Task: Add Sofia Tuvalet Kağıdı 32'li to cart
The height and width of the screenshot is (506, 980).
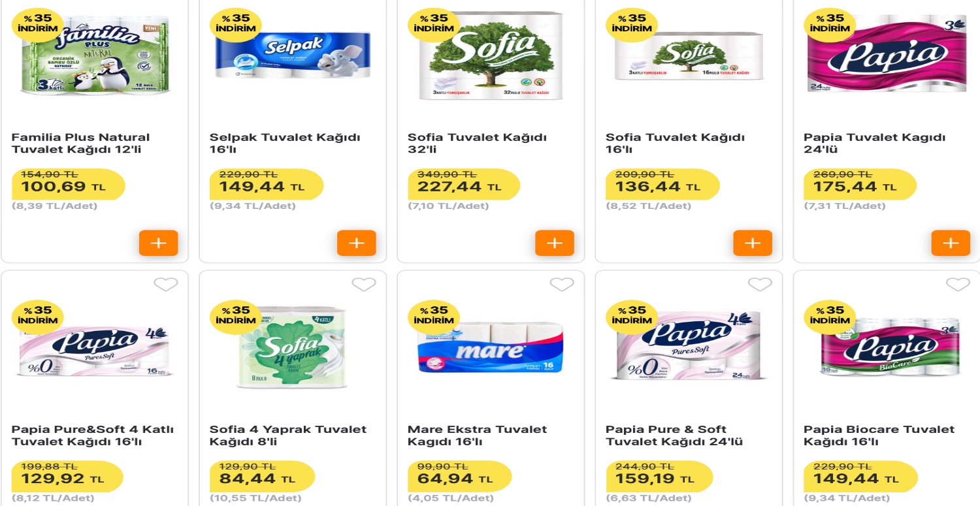Action: (555, 242)
